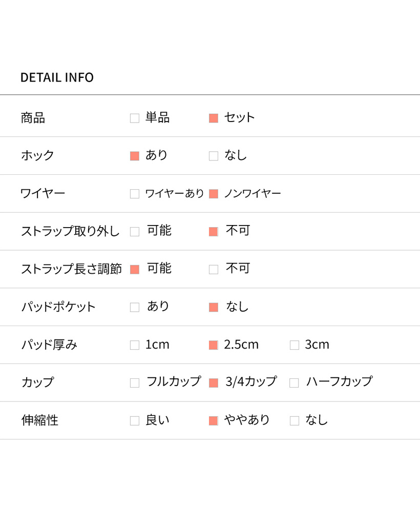Viewport: 420px width, 525px height.
Task: Check the 単品 checkbox
Action: 135,118
